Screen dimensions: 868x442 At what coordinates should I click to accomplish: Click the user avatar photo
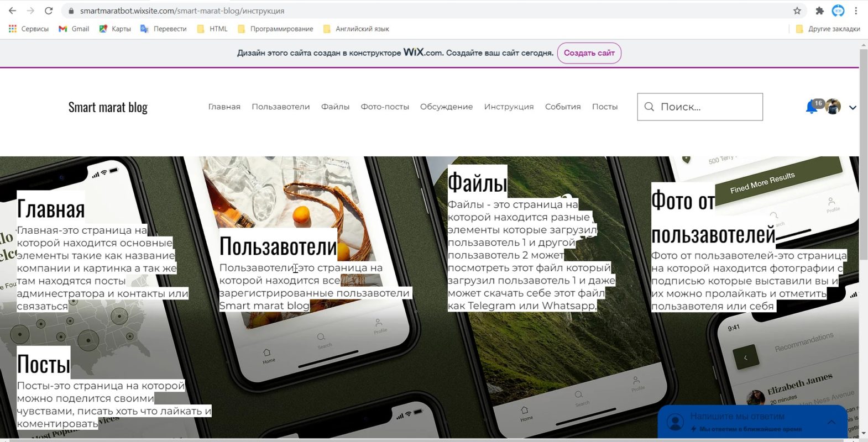click(x=833, y=107)
